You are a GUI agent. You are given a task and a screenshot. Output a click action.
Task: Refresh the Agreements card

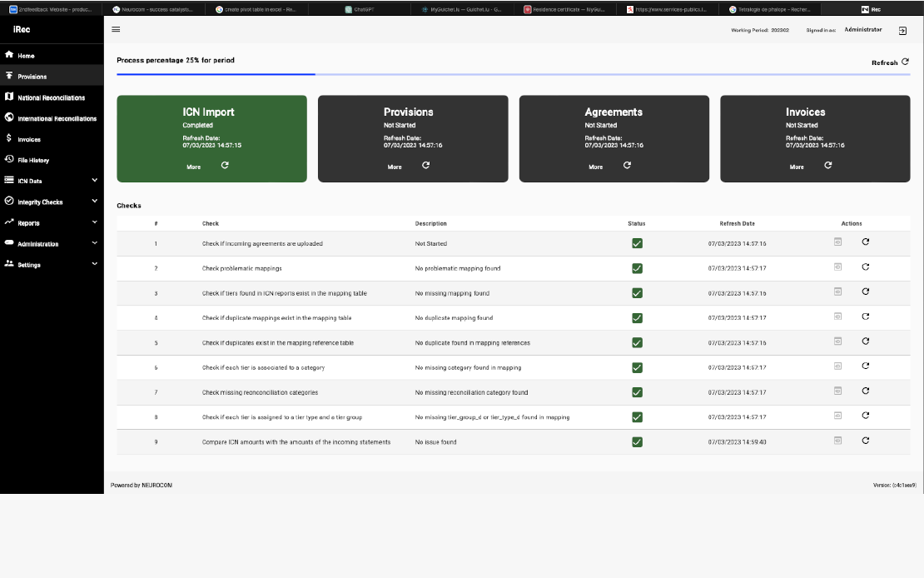[x=627, y=165]
